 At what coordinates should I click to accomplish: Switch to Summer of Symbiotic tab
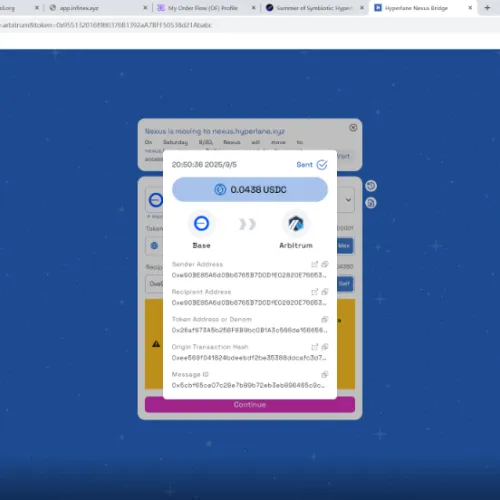point(314,8)
